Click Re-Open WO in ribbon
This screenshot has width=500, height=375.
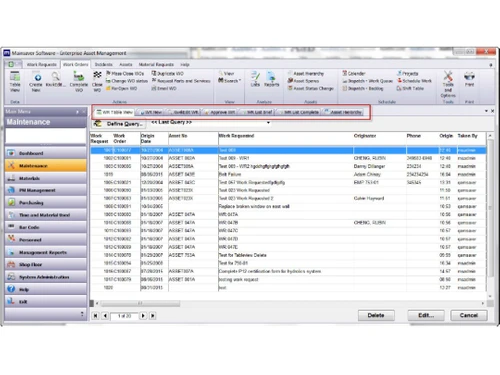122,89
